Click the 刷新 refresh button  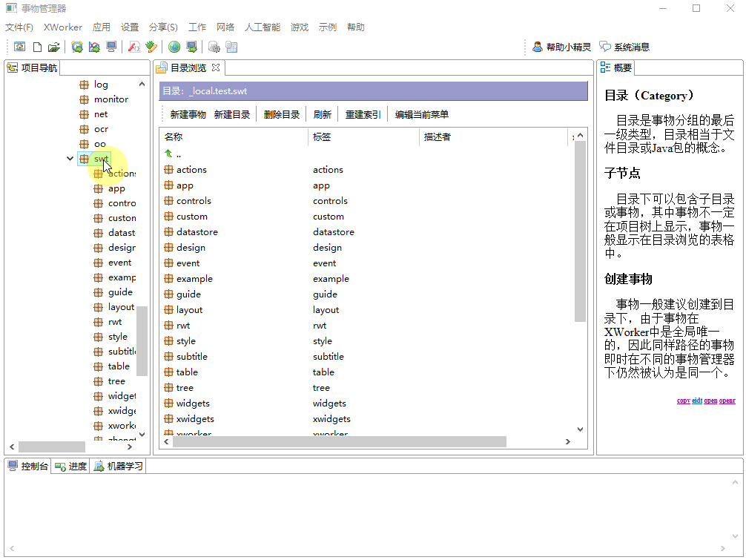click(x=322, y=114)
